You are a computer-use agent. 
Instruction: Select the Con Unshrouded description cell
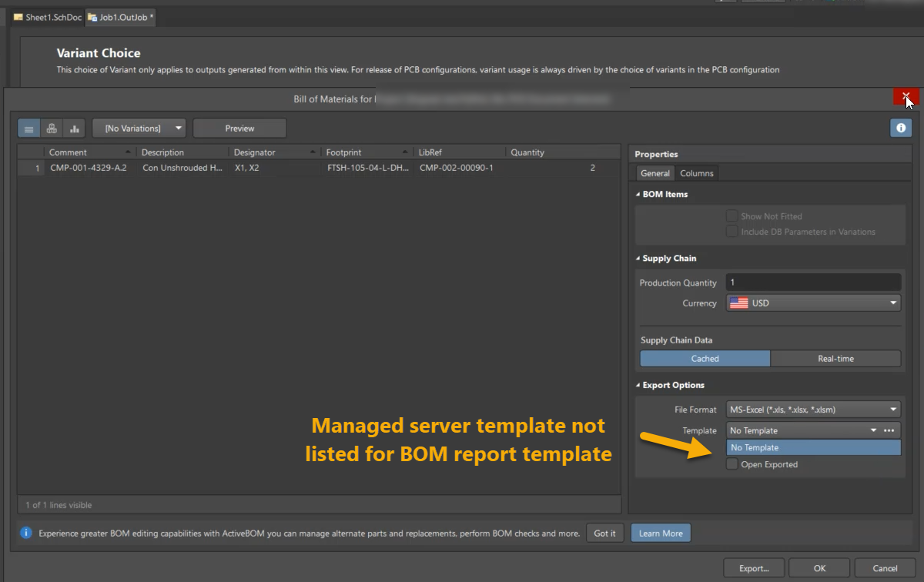(x=182, y=168)
